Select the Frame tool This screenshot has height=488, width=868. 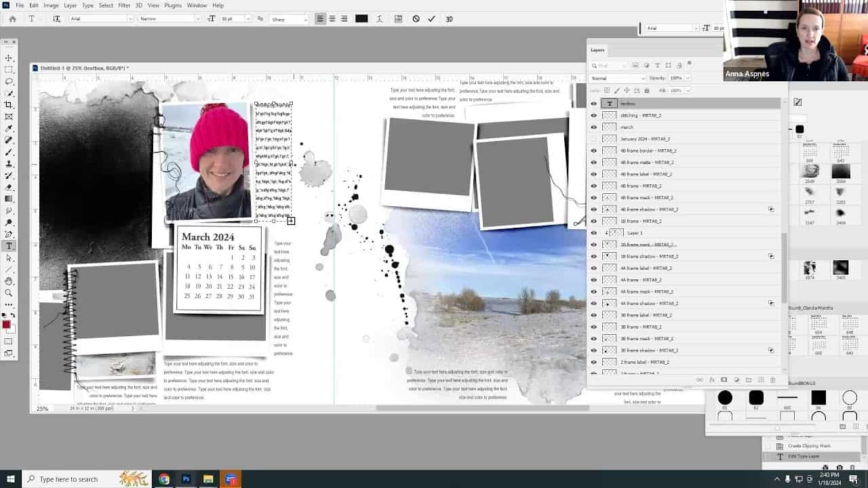(9, 117)
